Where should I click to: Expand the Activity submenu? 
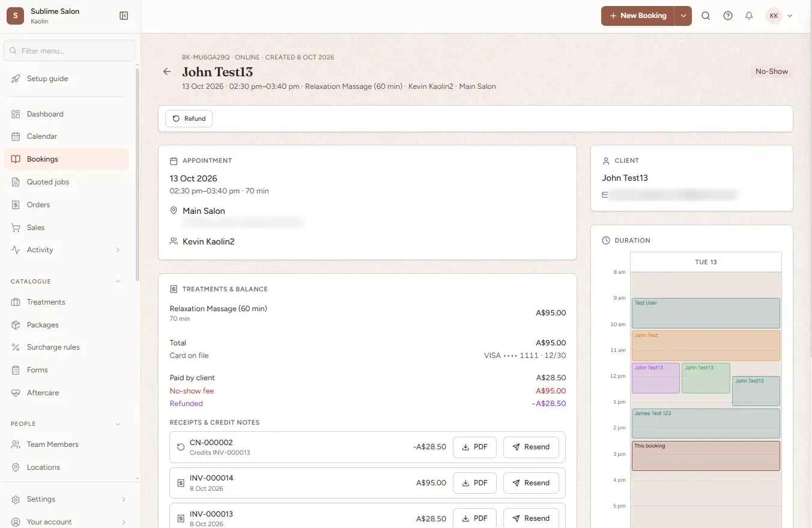(118, 250)
